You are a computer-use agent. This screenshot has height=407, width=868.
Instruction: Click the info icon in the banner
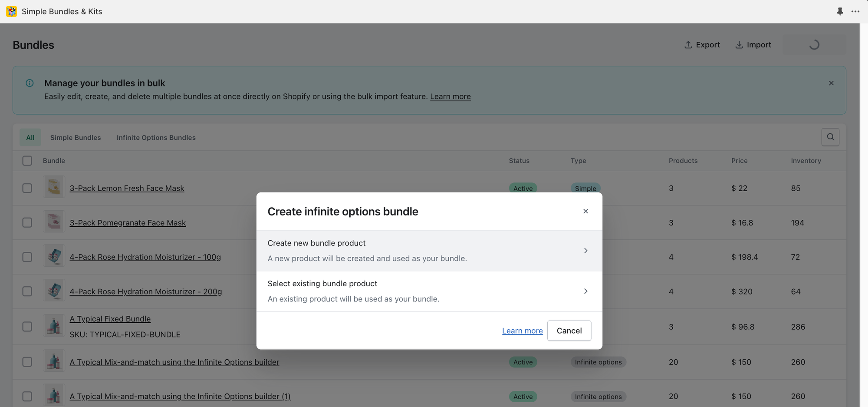30,83
